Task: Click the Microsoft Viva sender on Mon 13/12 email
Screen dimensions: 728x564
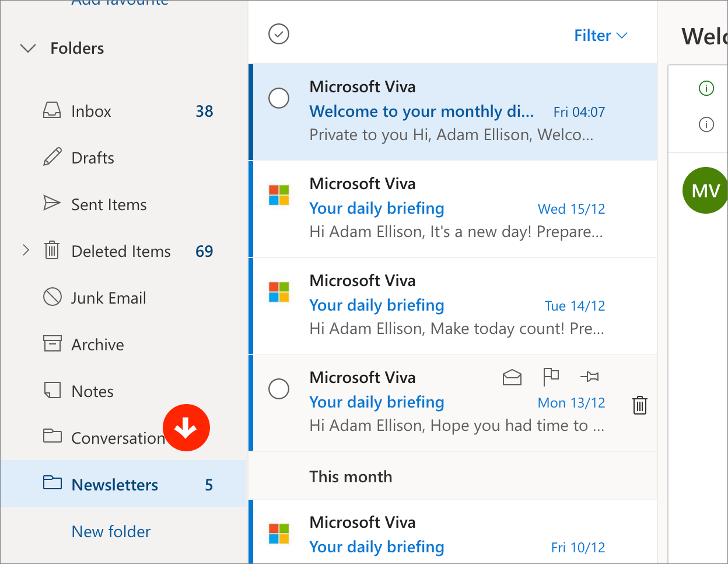Action: [363, 377]
